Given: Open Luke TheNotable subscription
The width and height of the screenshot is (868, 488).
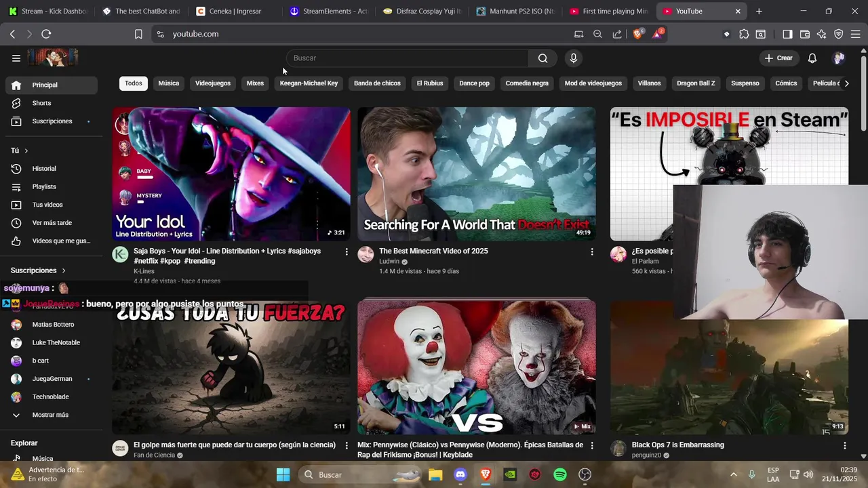Looking at the screenshot, I should pos(52,342).
